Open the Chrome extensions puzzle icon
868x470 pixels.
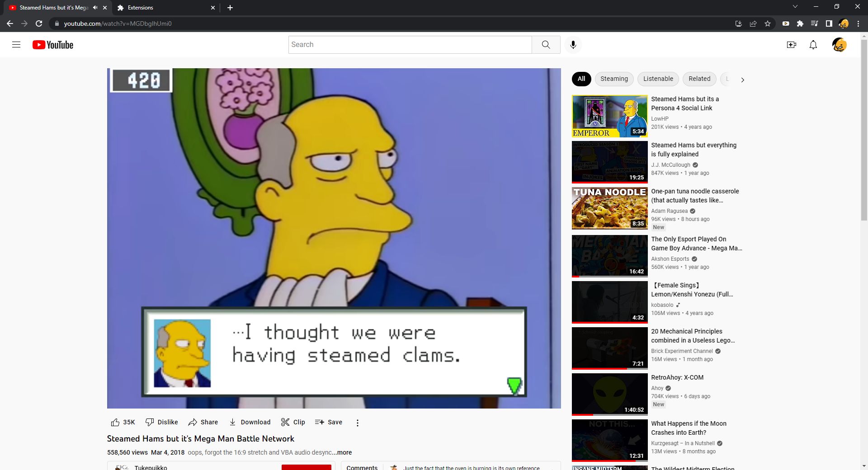point(800,23)
